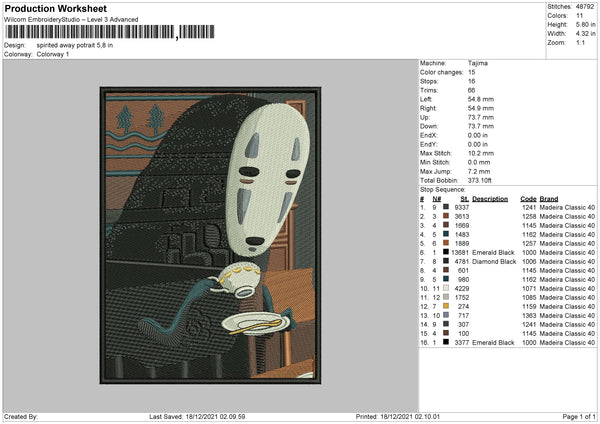600x424 pixels.
Task: Click stitch count "4229" in stop row 10
Action: [461, 289]
